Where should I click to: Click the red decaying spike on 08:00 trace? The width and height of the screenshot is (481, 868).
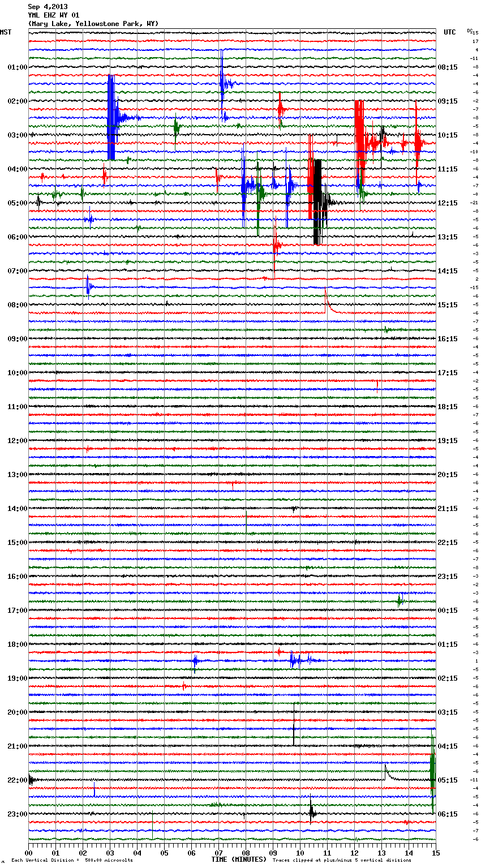(327, 303)
